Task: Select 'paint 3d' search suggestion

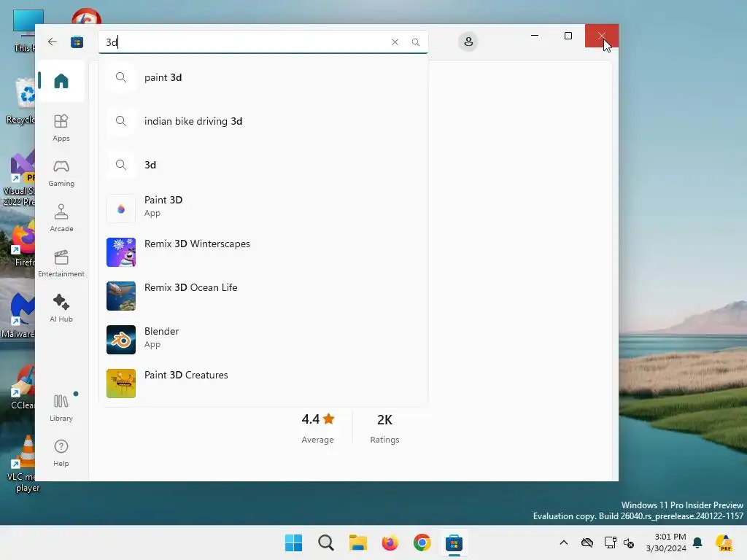Action: click(263, 77)
